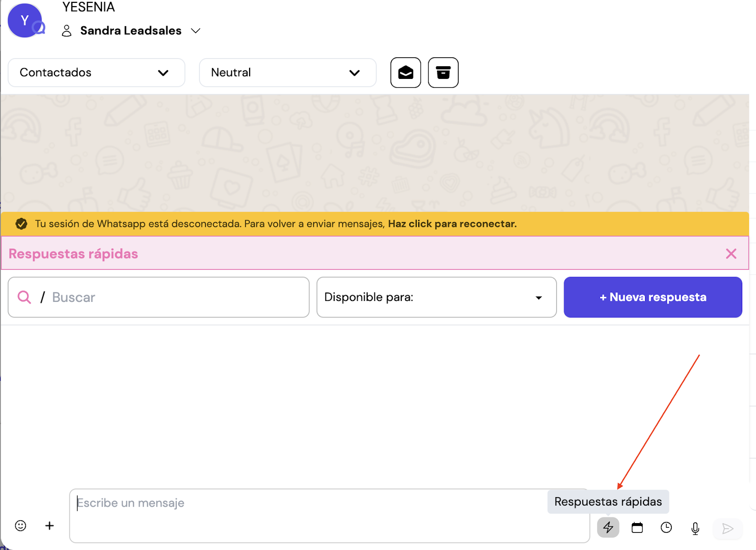Image resolution: width=756 pixels, height=550 pixels.
Task: Click the YESENIA contact avatar
Action: click(x=25, y=21)
